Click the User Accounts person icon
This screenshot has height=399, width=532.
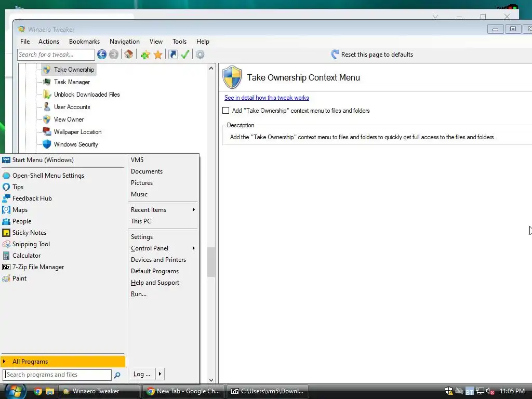(47, 107)
